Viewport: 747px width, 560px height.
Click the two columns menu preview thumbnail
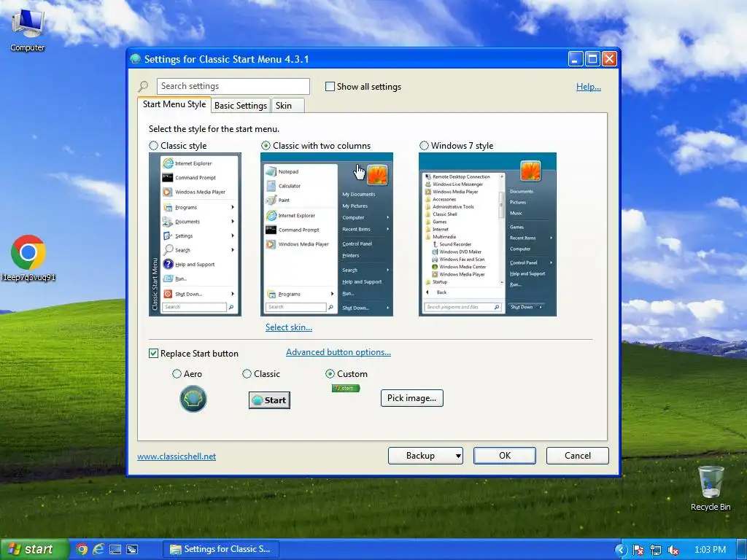[327, 234]
